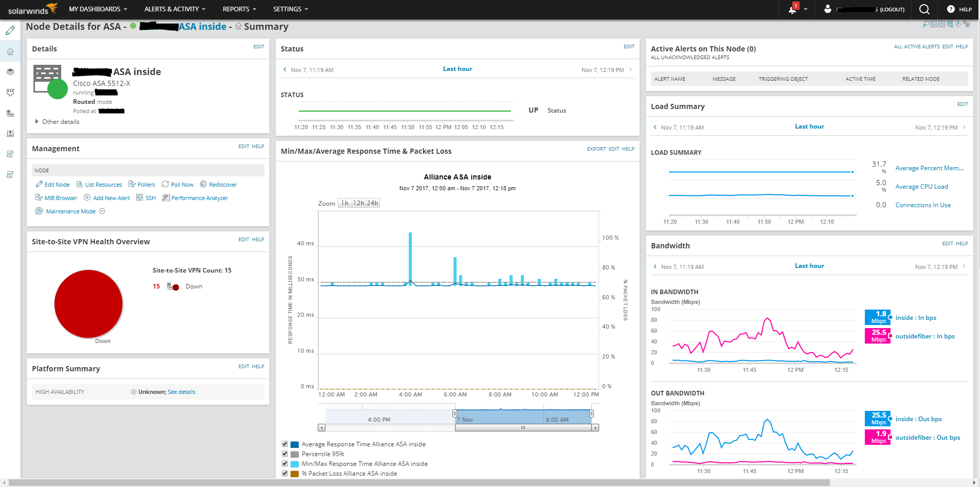Viewport: 980px width, 487px height.
Task: Click Export in Response Time panel
Action: (x=596, y=149)
